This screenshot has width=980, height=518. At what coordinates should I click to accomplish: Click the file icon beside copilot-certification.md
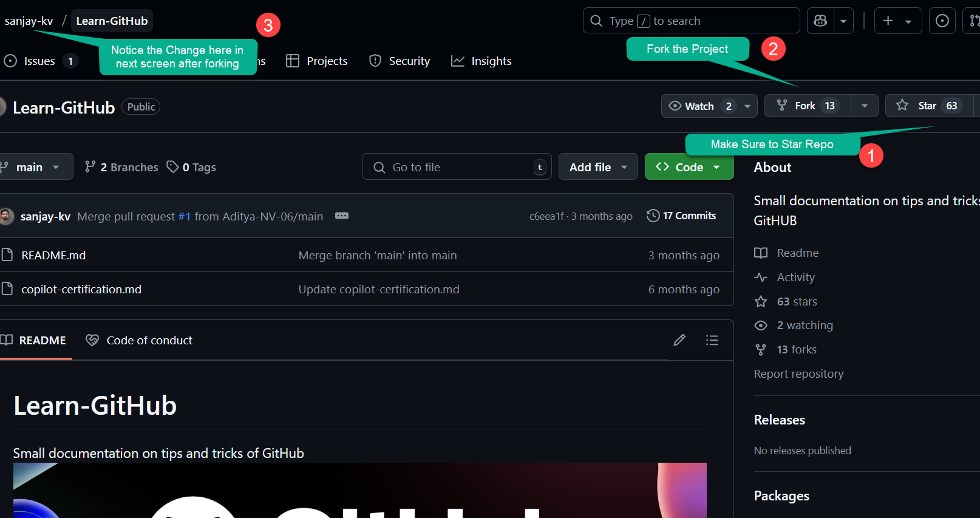click(x=7, y=289)
